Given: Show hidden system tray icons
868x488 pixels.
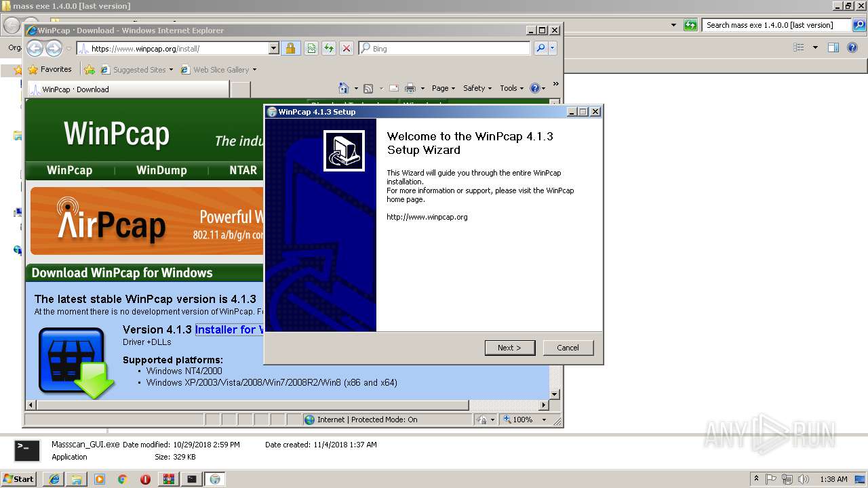Looking at the screenshot, I should pos(757,479).
